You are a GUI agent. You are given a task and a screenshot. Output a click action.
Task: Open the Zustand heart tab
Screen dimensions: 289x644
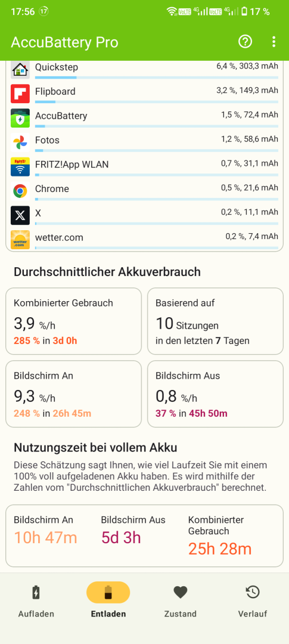180,600
